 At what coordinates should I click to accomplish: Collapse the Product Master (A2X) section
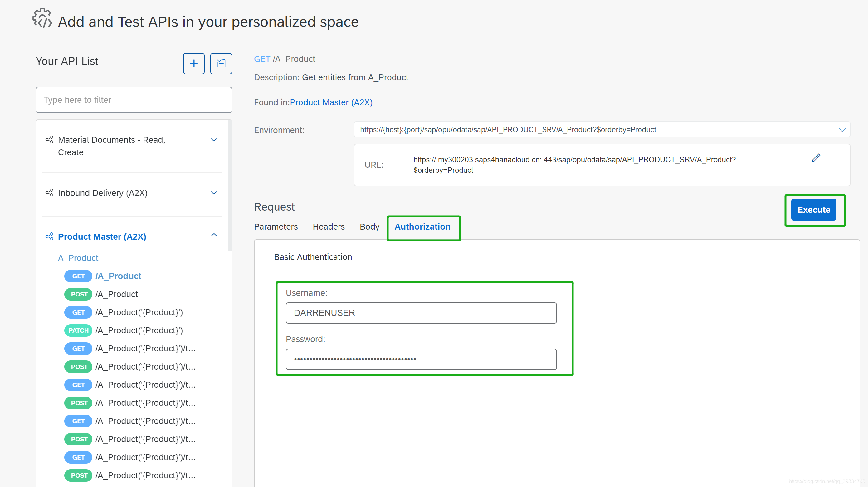(x=214, y=235)
